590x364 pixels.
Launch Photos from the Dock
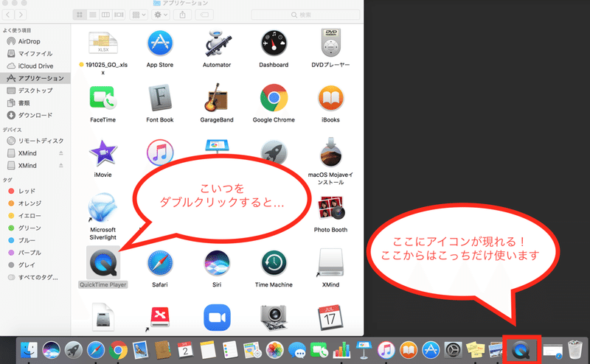click(x=274, y=350)
